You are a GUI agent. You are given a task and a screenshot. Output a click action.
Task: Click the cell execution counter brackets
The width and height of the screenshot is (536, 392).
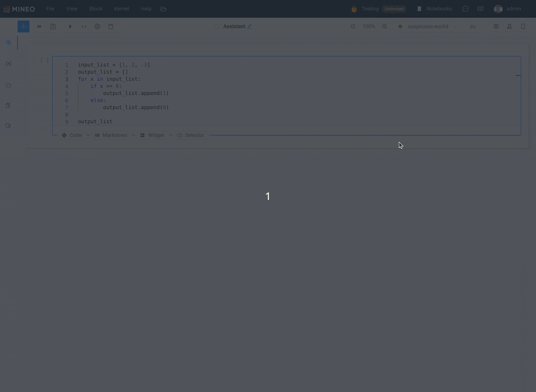pyautogui.click(x=44, y=60)
